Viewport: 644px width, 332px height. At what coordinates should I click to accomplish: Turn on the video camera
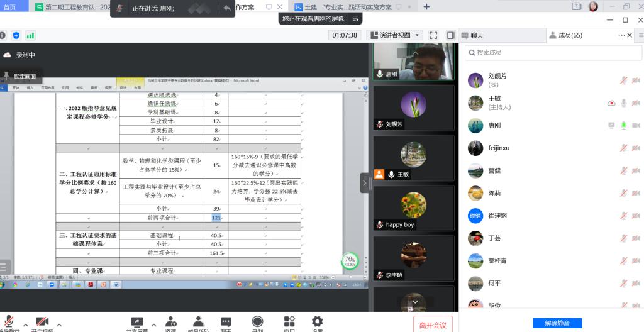[x=42, y=323]
